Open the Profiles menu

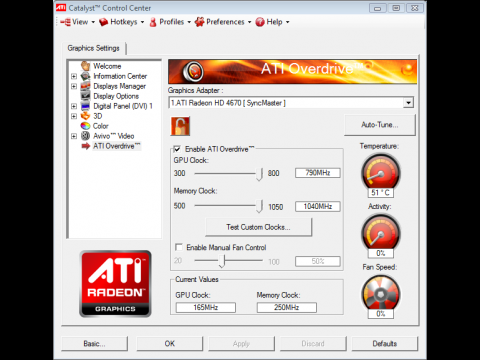pos(170,22)
